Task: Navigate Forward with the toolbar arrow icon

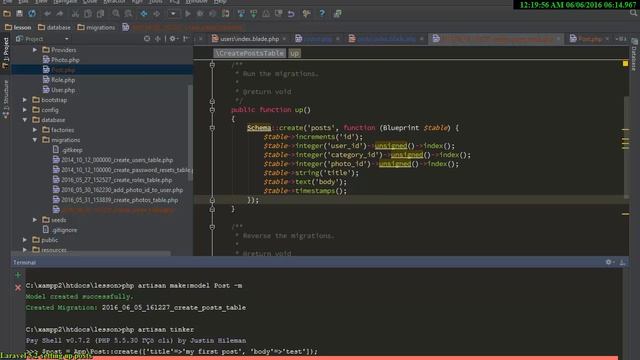Action: pyautogui.click(x=156, y=14)
